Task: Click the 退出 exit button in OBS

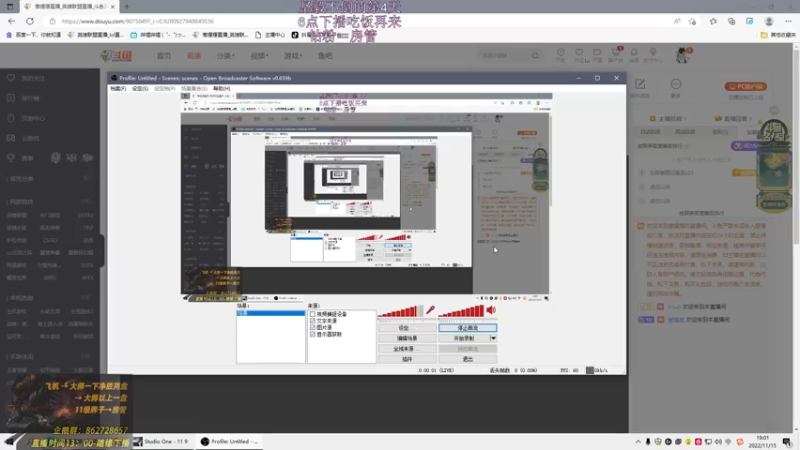Action: pyautogui.click(x=467, y=359)
